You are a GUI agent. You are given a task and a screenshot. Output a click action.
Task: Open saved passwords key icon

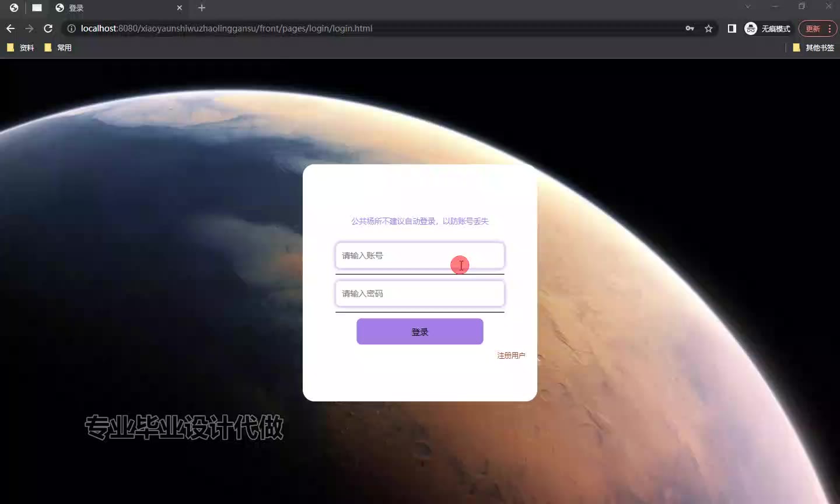[x=690, y=29]
